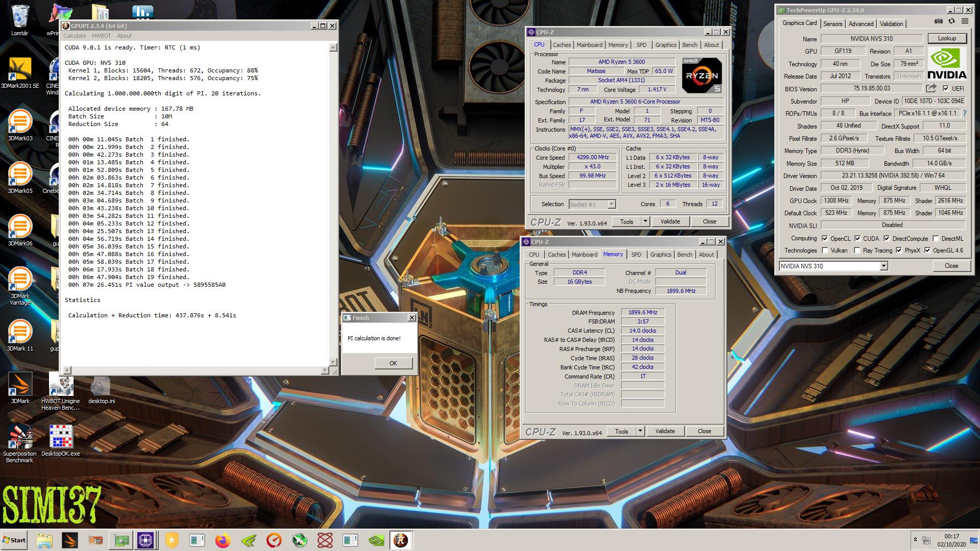The image size is (980, 551).
Task: Click Validate in the upper CPU-Z window
Action: click(670, 221)
